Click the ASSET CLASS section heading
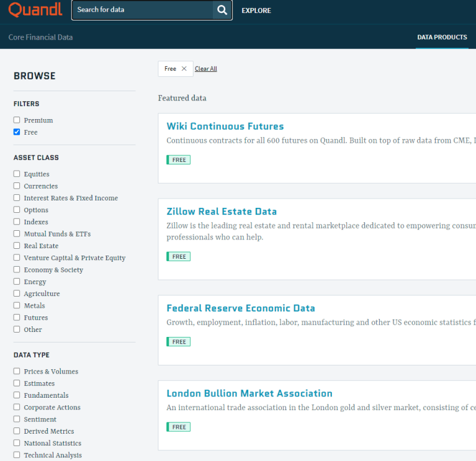 point(36,158)
